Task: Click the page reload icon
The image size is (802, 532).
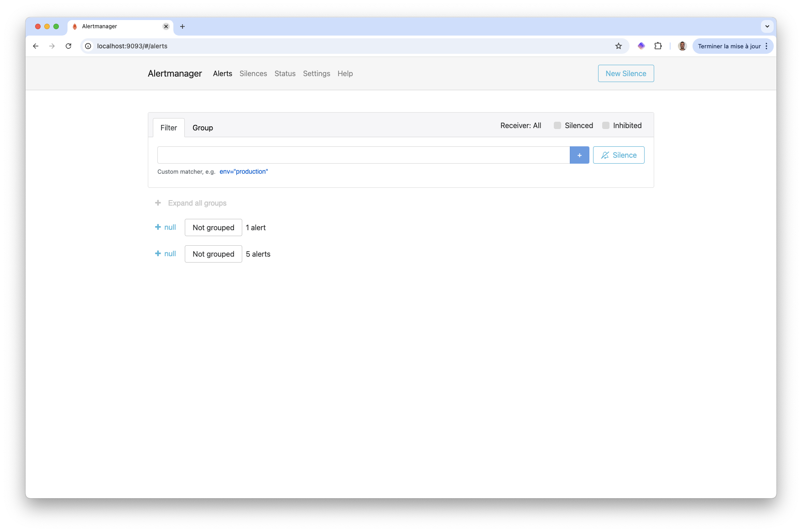Action: click(68, 46)
